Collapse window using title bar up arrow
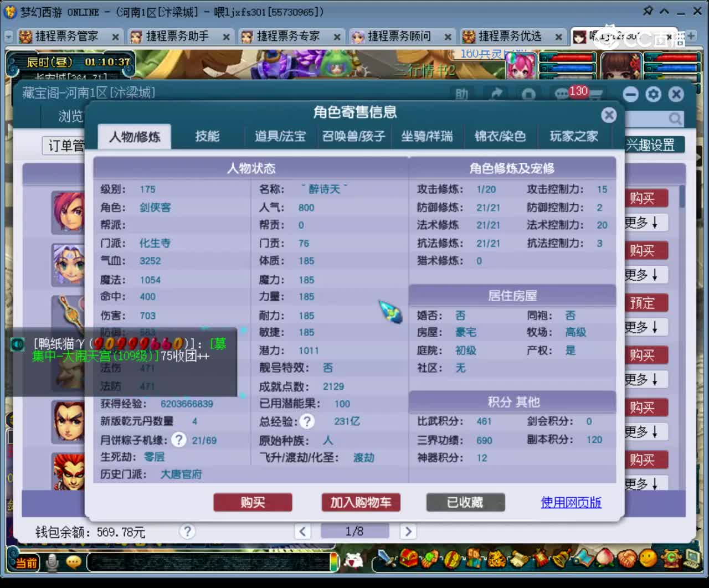Image resolution: width=709 pixels, height=588 pixels. coord(664,11)
